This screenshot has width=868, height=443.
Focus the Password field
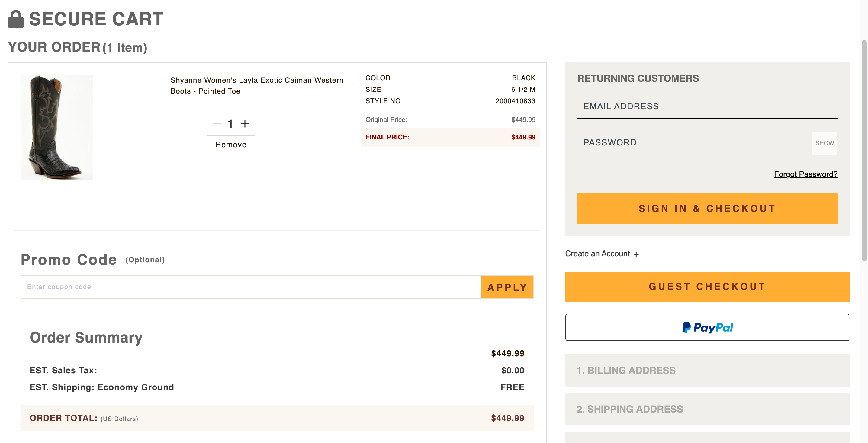coord(694,143)
